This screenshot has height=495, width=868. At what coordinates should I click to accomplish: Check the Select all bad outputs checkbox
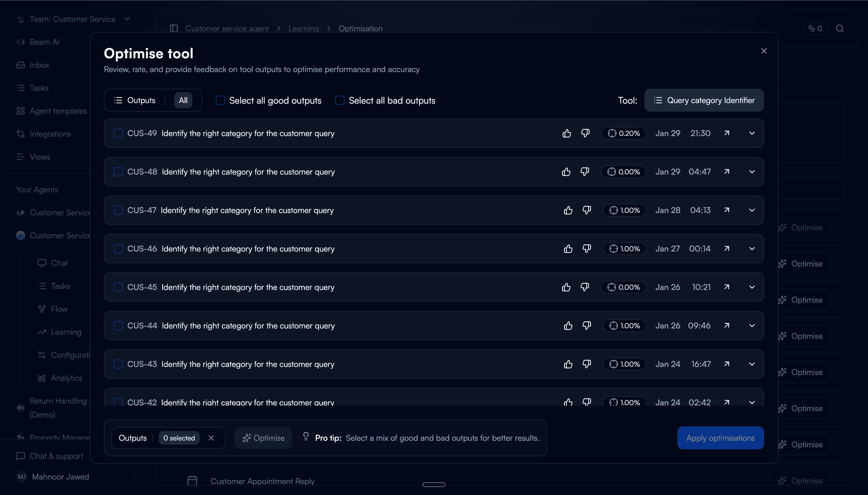point(340,100)
